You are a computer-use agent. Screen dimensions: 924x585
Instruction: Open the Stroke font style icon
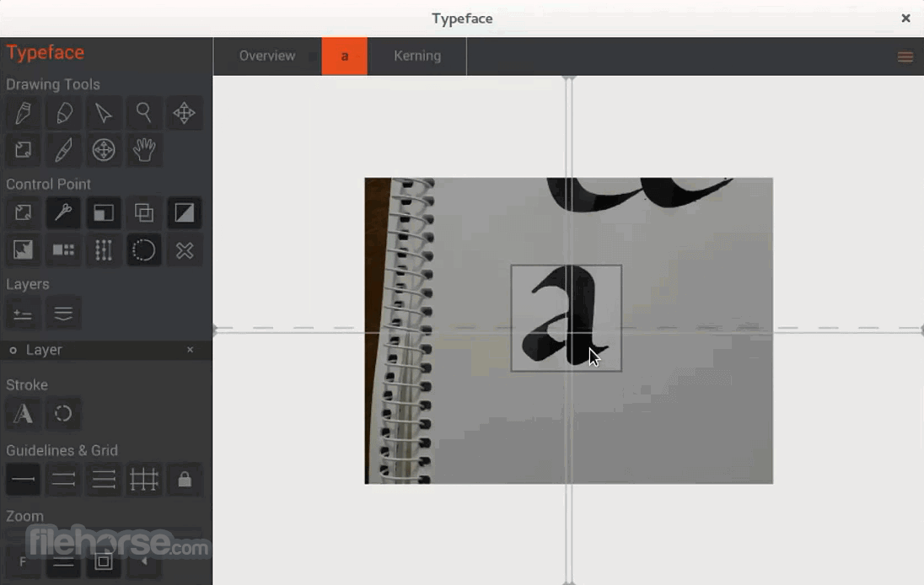[23, 414]
